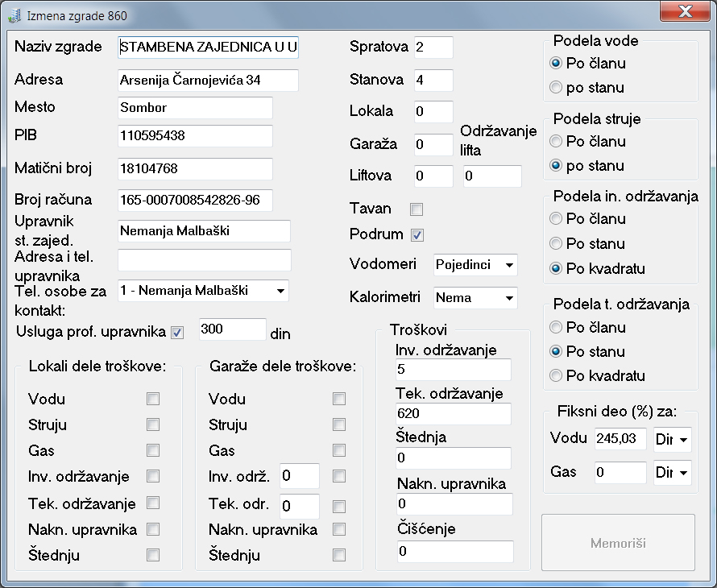Check Gas under Garaže dele troškove
This screenshot has height=588, width=717.
[339, 450]
